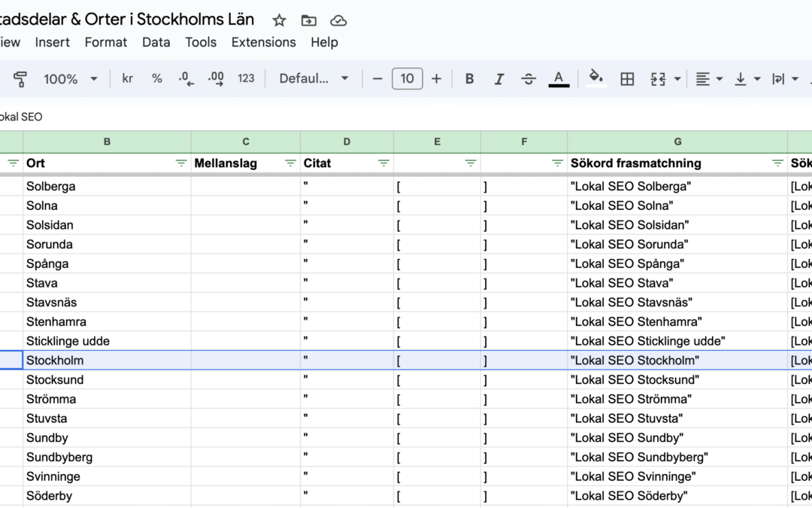Select column C header
This screenshot has width=812, height=508.
(x=246, y=141)
